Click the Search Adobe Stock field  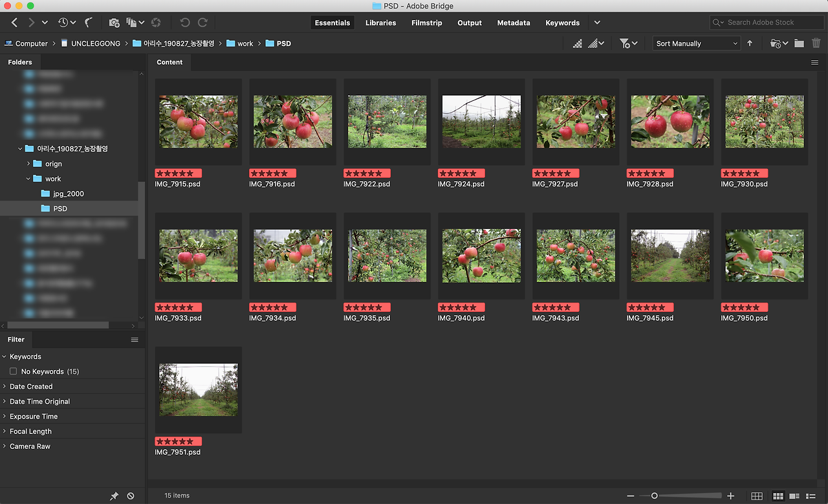pos(767,23)
